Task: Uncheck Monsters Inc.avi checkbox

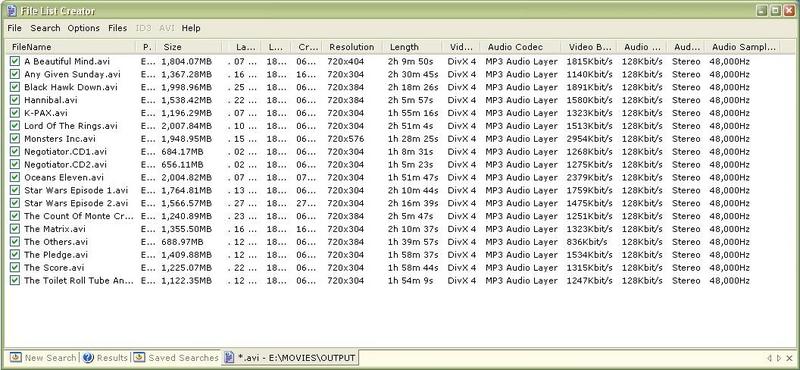Action: click(x=15, y=139)
